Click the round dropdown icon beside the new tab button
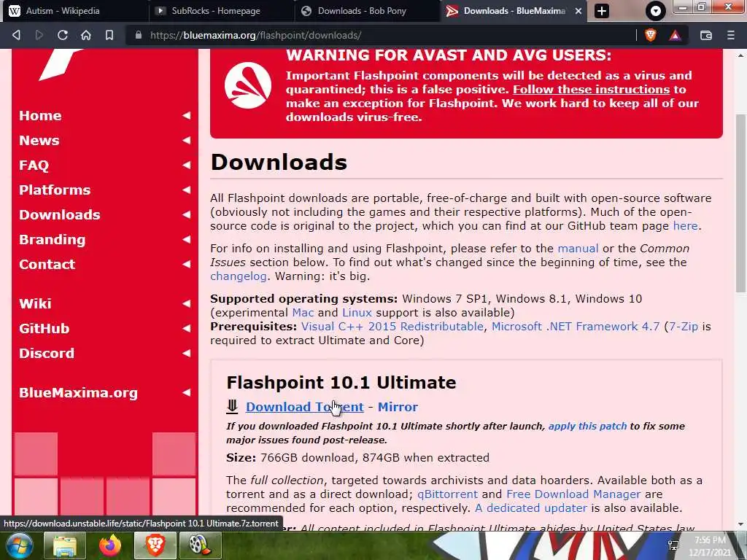 pos(656,11)
